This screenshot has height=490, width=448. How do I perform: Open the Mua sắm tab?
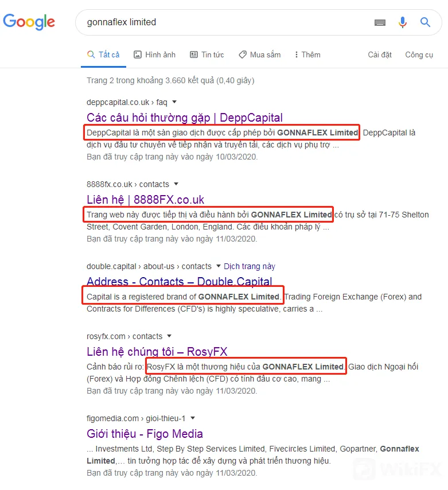coord(260,55)
